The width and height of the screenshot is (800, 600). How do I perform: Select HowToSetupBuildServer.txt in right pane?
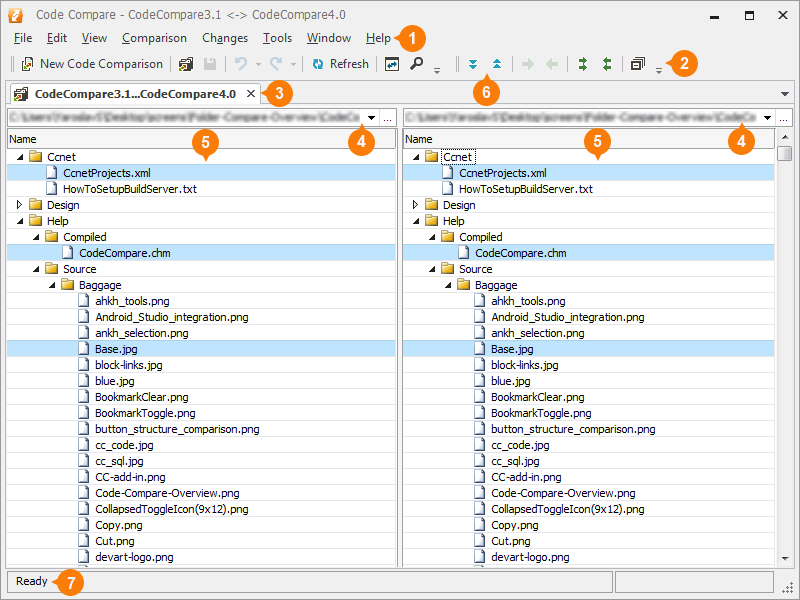(x=589, y=189)
